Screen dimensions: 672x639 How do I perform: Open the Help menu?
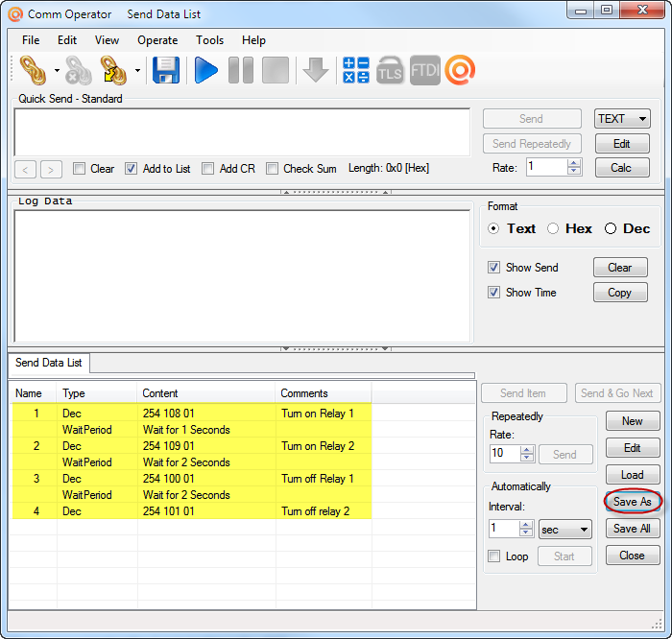[x=253, y=40]
